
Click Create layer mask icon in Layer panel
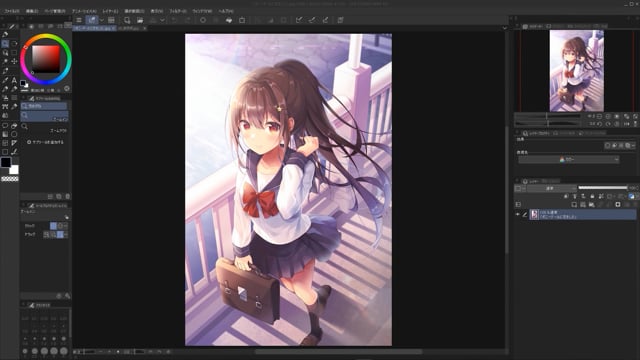618,204
